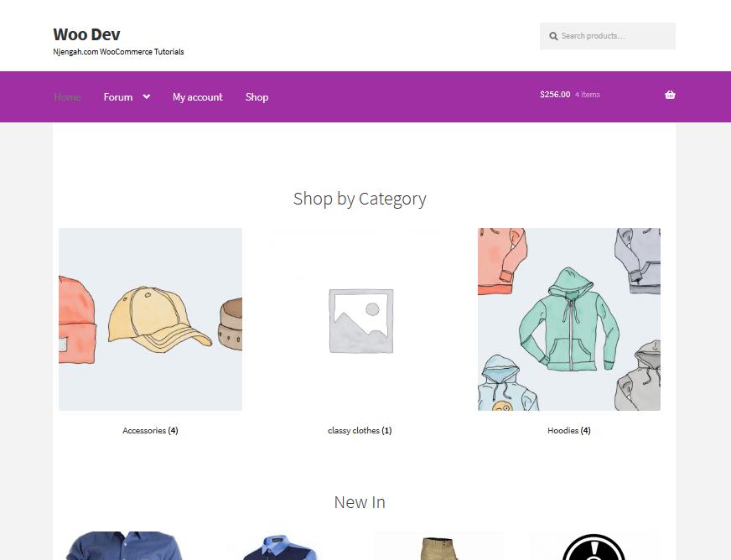The image size is (731, 560).
Task: Open the Home menu item
Action: click(67, 97)
